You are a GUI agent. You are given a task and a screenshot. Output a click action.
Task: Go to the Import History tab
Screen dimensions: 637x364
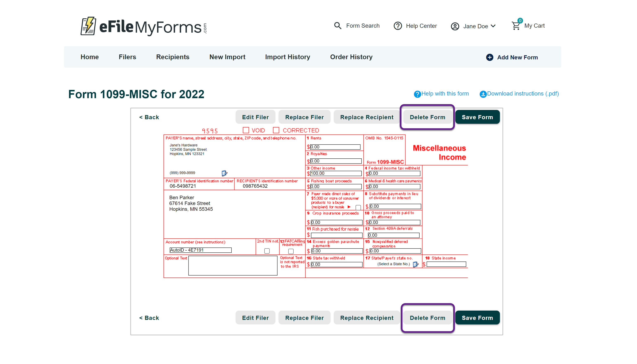pyautogui.click(x=288, y=57)
